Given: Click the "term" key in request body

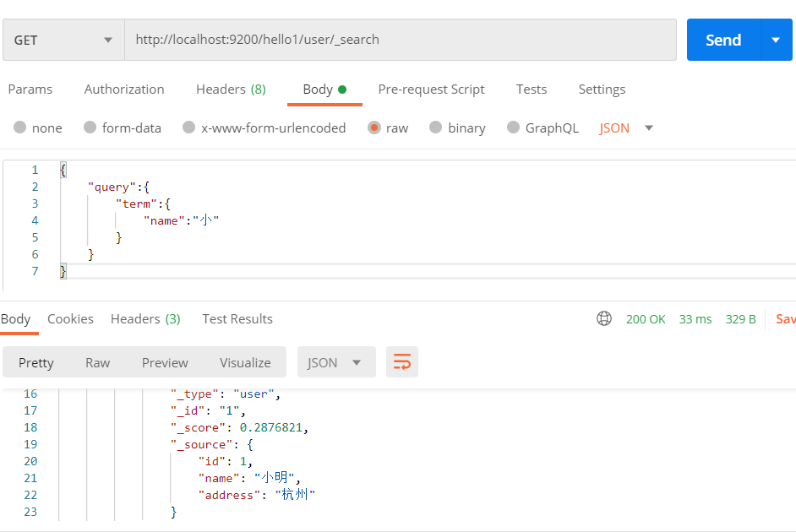Looking at the screenshot, I should pyautogui.click(x=136, y=204).
